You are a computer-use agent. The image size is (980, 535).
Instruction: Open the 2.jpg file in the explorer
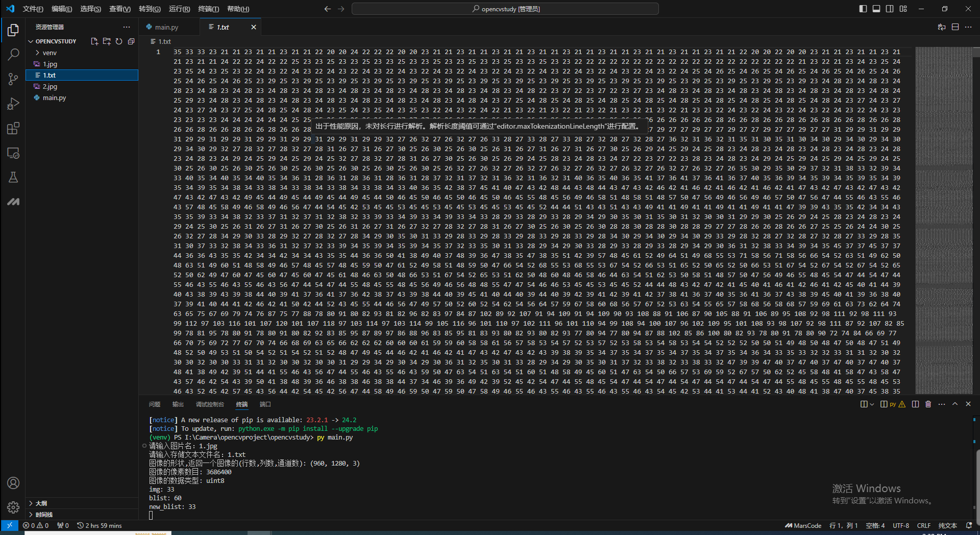(x=82, y=86)
